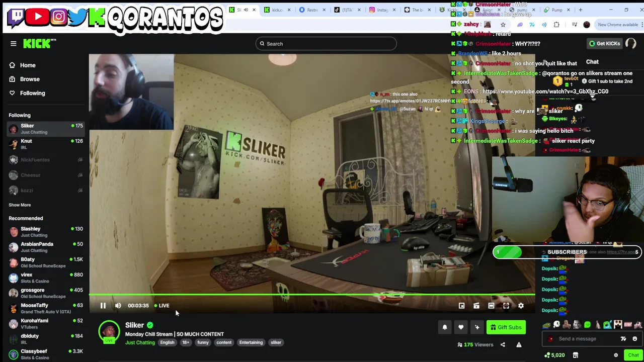Open Sliker channel in Following list

[x=45, y=129]
